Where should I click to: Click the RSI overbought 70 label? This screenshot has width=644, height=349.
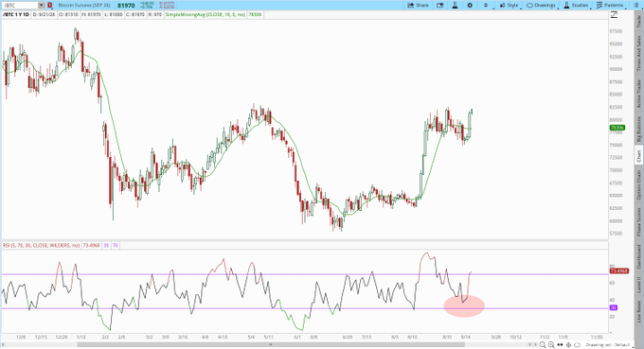pyautogui.click(x=115, y=245)
